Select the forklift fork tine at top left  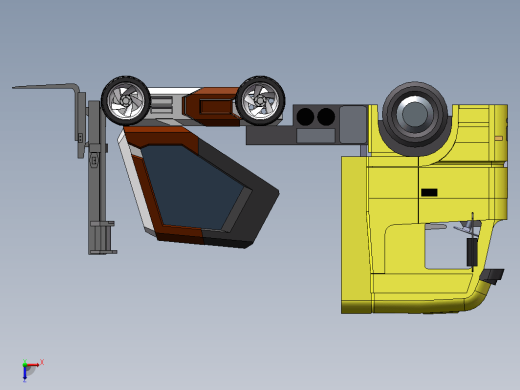point(45,86)
